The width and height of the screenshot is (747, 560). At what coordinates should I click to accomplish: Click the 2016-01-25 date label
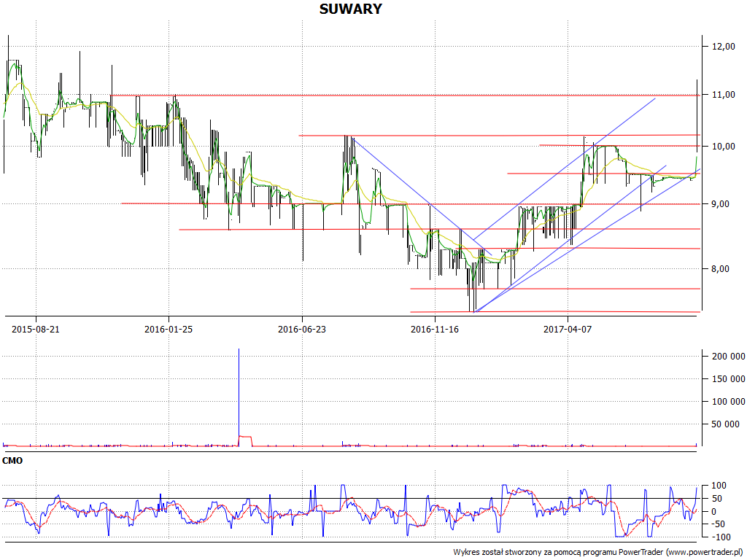(x=169, y=329)
